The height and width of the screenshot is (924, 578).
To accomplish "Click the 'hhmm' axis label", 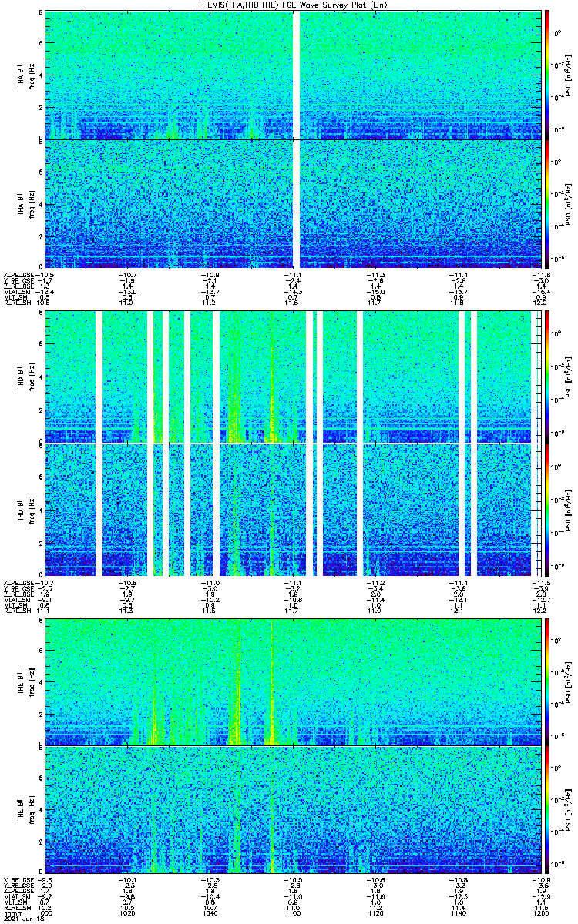I will [12, 912].
